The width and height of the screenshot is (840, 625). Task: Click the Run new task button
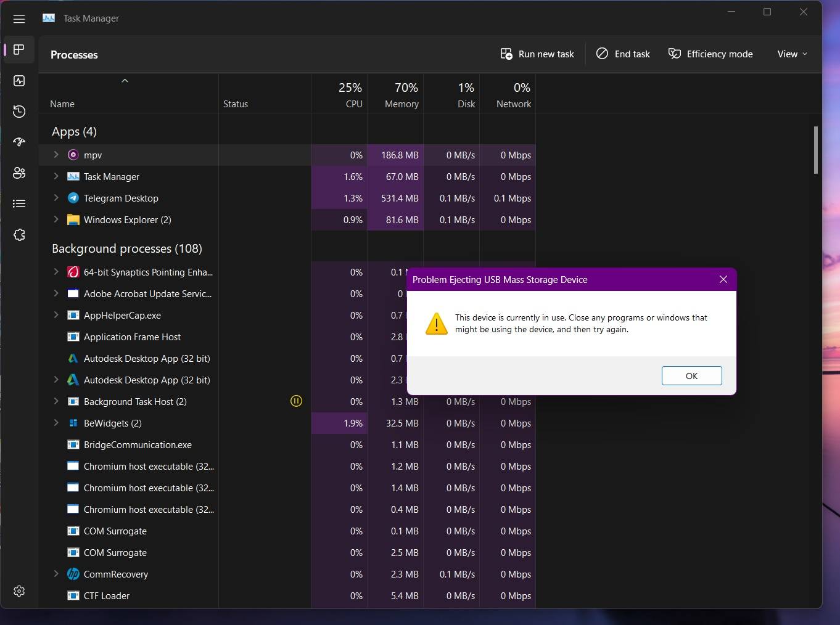click(537, 54)
